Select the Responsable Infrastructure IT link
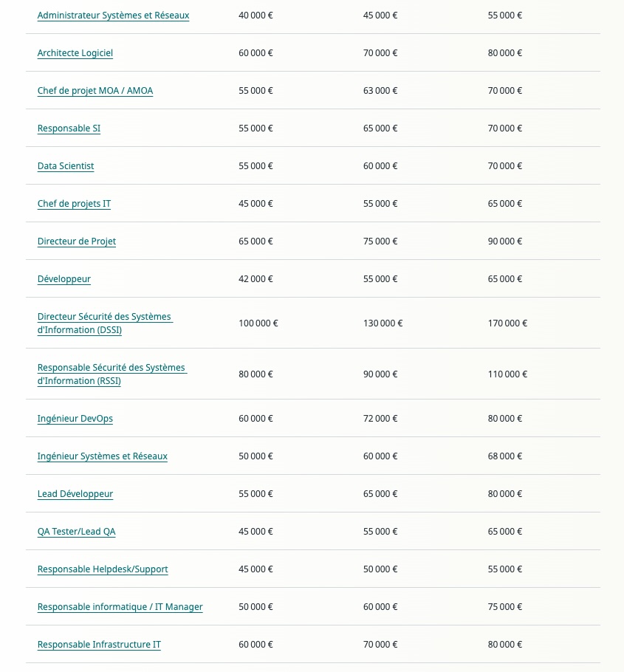Viewport: 624px width, 672px height. click(x=99, y=645)
